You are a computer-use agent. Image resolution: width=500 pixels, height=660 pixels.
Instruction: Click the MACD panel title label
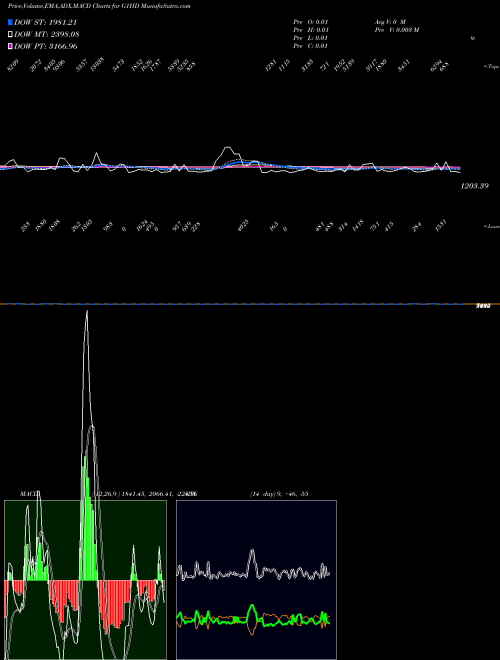point(29,493)
